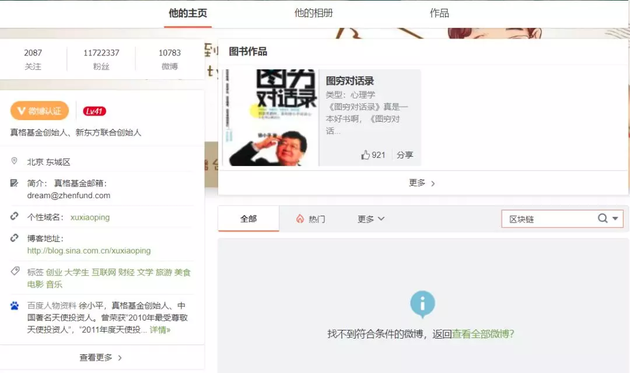Like the book with the 921 thumbs-up icon
Screen dimensions: 630x373
365,155
